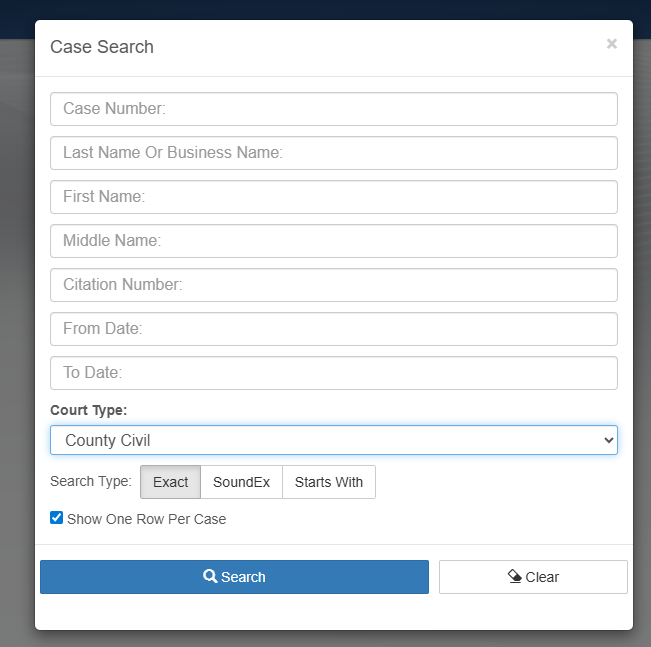The height and width of the screenshot is (647, 651).
Task: Click the From Date field
Action: coord(333,329)
